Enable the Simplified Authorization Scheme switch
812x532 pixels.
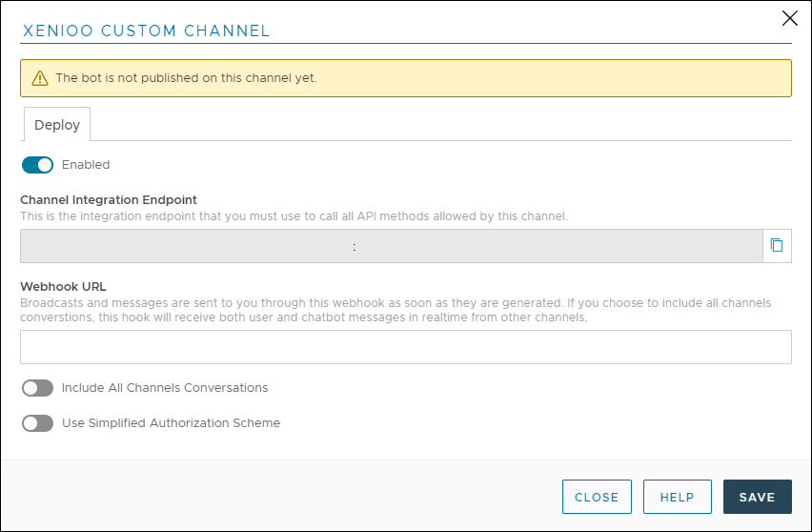coord(38,423)
